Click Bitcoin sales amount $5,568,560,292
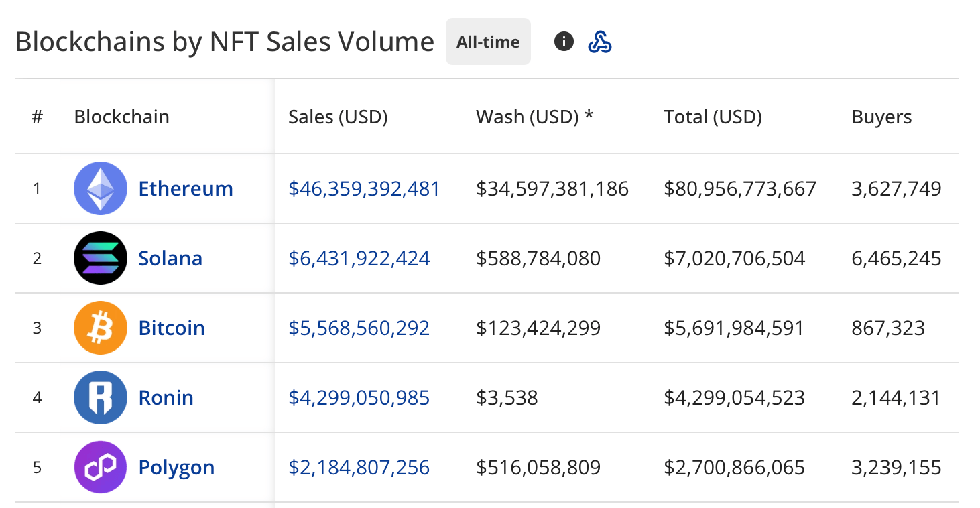The image size is (980, 508). tap(359, 328)
